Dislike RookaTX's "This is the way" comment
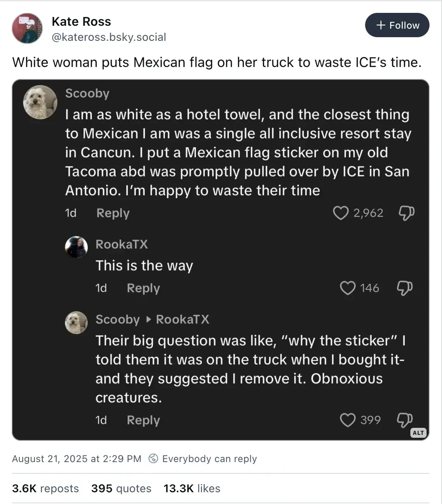The width and height of the screenshot is (442, 504). point(404,288)
